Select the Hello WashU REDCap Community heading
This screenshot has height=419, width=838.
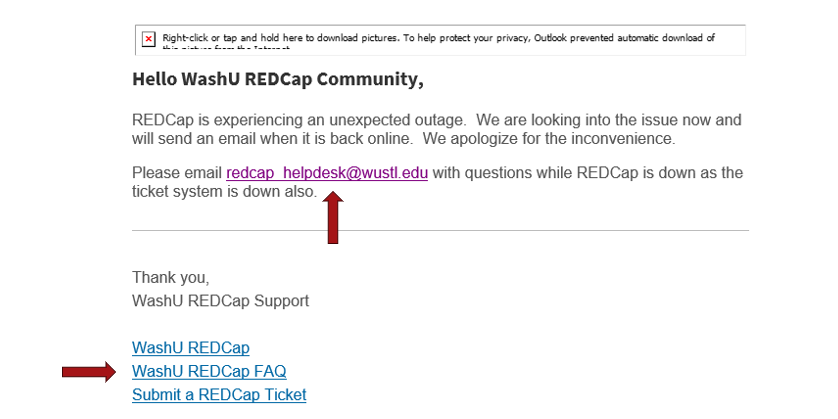coord(278,79)
